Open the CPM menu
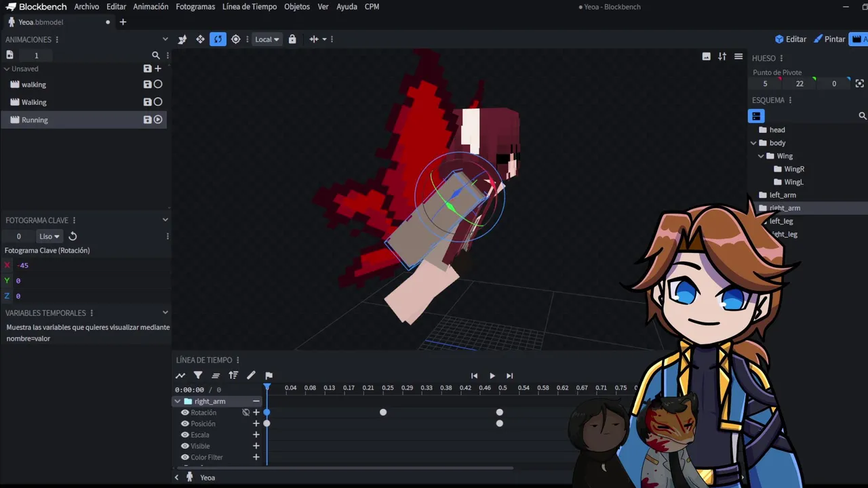This screenshot has height=488, width=868. click(372, 7)
